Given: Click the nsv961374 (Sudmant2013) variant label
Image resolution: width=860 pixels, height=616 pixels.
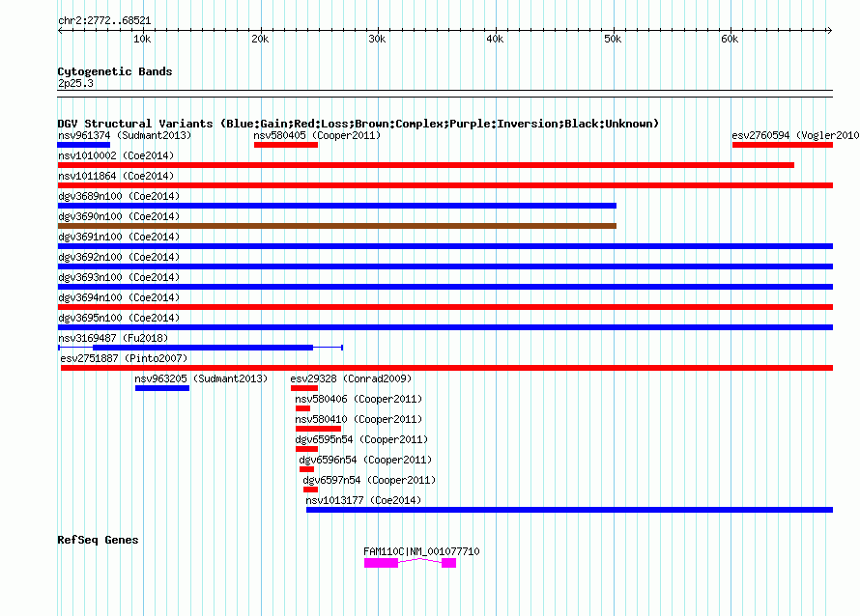Looking at the screenshot, I should pyautogui.click(x=125, y=135).
